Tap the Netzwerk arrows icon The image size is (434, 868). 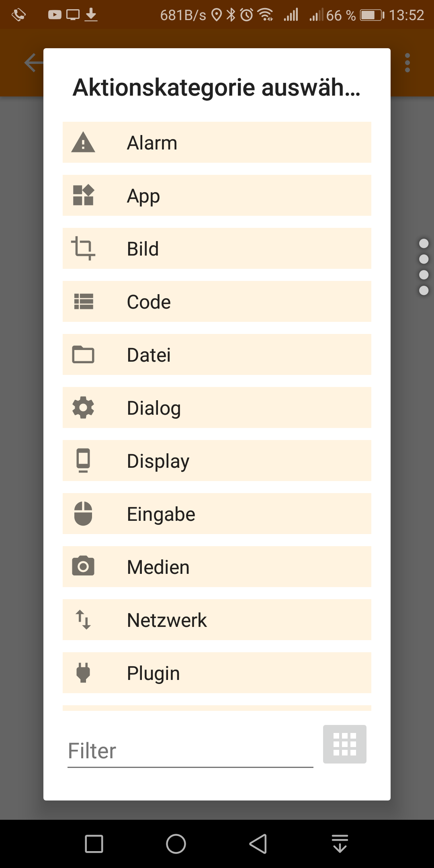(83, 620)
